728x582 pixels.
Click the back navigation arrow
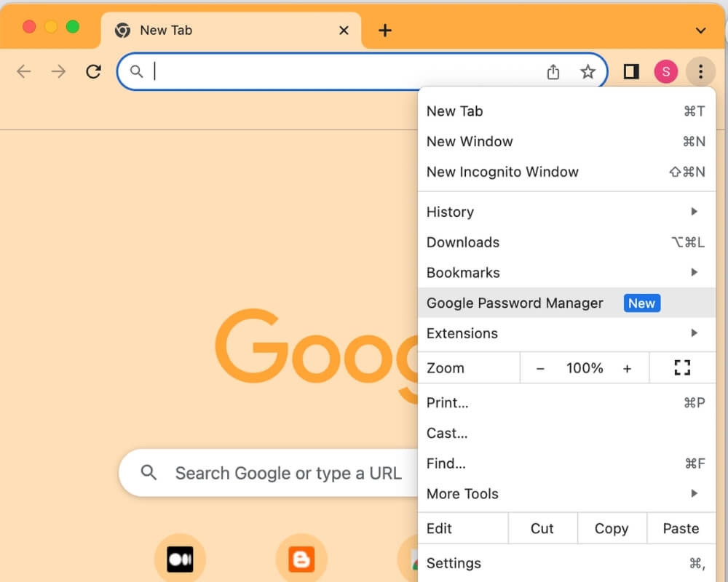23,71
